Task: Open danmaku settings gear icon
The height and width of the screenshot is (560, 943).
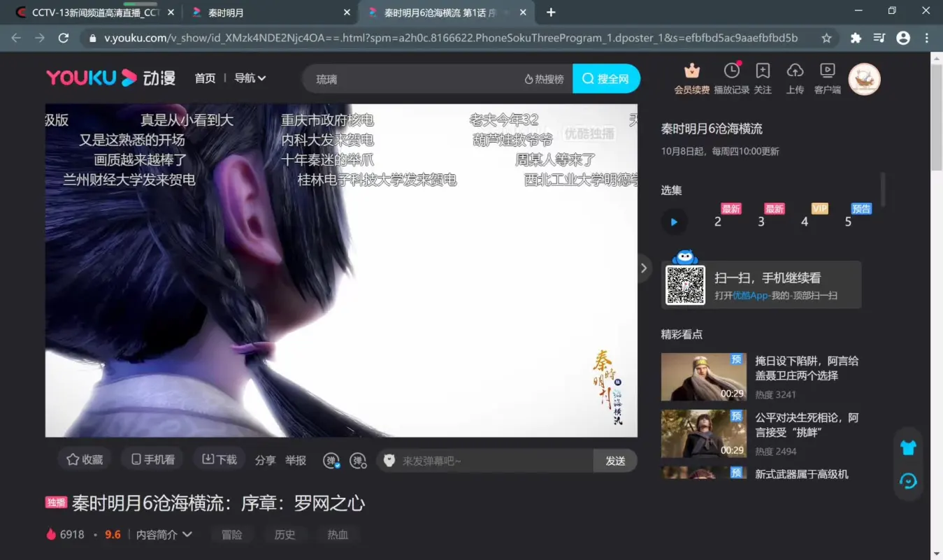Action: [358, 460]
